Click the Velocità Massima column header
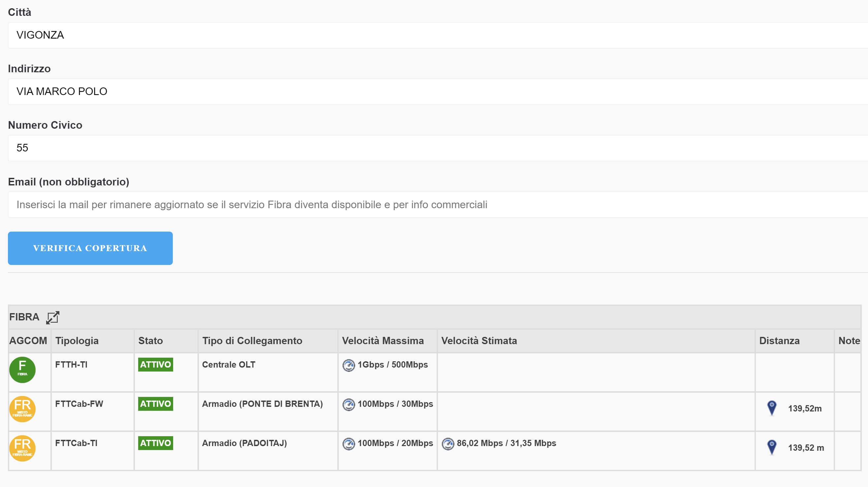This screenshot has height=487, width=868. pyautogui.click(x=383, y=341)
